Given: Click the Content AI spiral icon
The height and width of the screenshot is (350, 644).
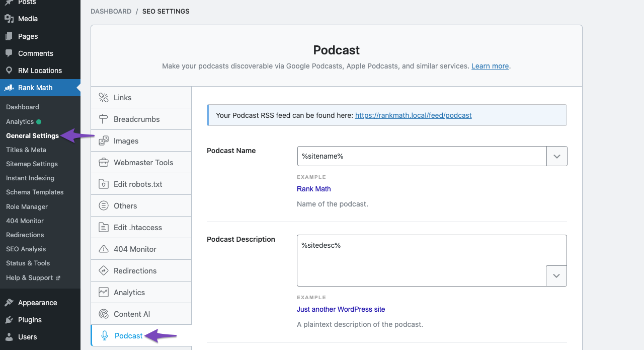Looking at the screenshot, I should pos(104,314).
